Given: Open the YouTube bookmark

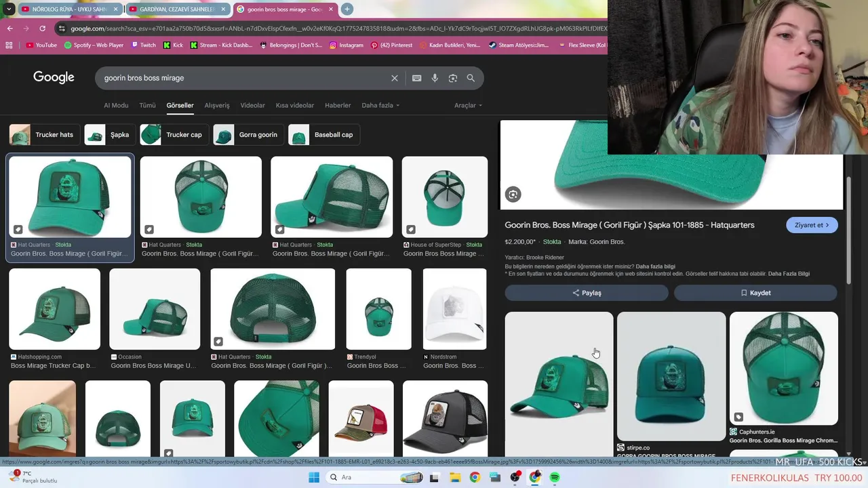Looking at the screenshot, I should 41,45.
